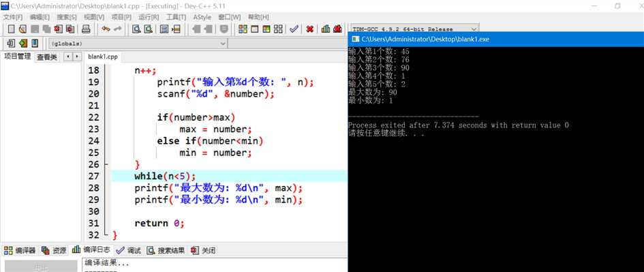Open the 编译日志 bottom tab
Screen dimensions: 644x272
click(91, 250)
